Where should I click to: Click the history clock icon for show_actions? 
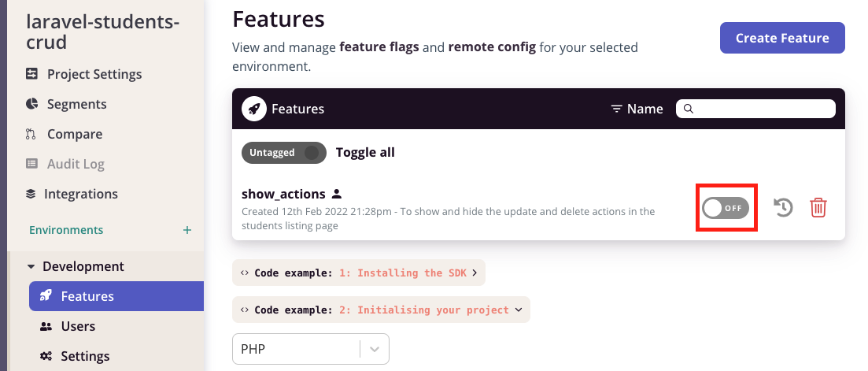(783, 208)
